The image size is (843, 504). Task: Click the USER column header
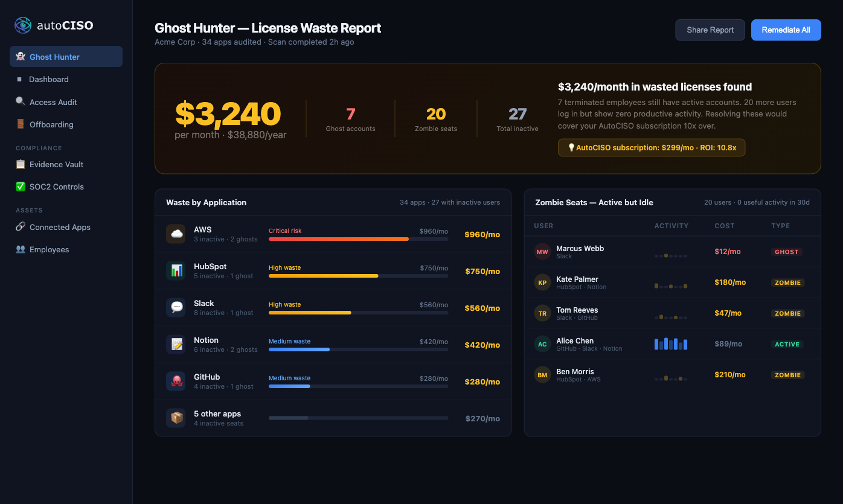(543, 226)
